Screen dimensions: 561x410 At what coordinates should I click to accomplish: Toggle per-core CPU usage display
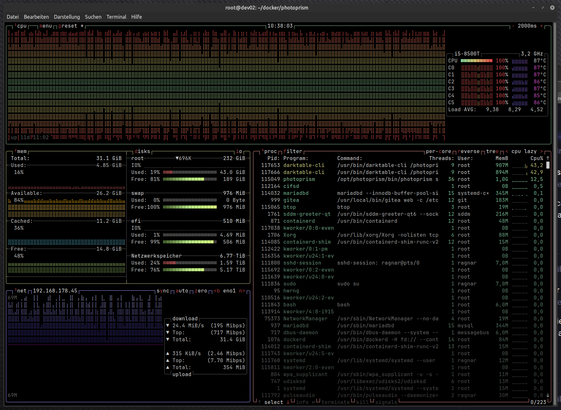pyautogui.click(x=438, y=151)
